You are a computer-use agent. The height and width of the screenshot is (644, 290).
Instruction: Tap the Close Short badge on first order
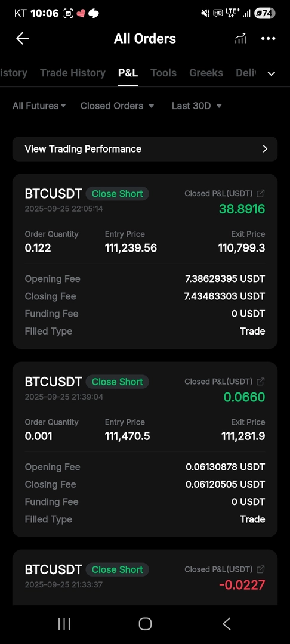118,194
